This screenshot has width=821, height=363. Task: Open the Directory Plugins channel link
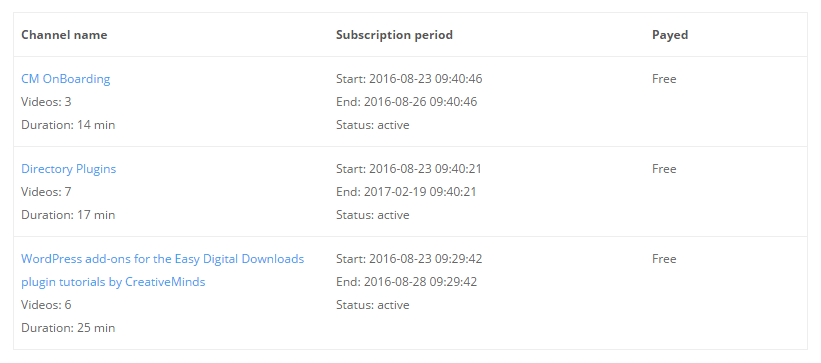(69, 169)
